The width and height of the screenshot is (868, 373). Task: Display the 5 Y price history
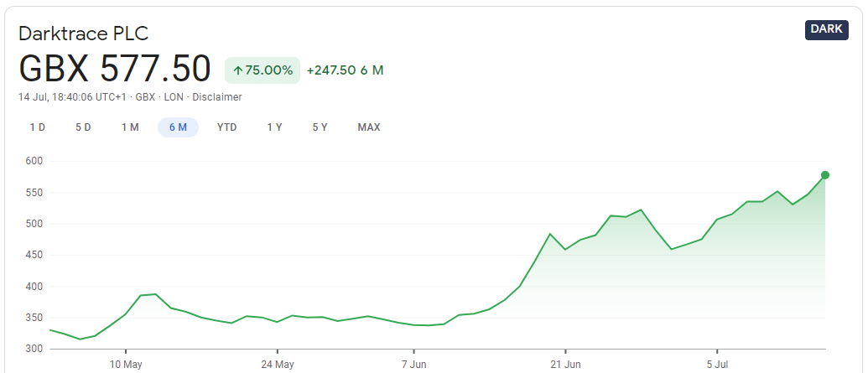[x=320, y=127]
